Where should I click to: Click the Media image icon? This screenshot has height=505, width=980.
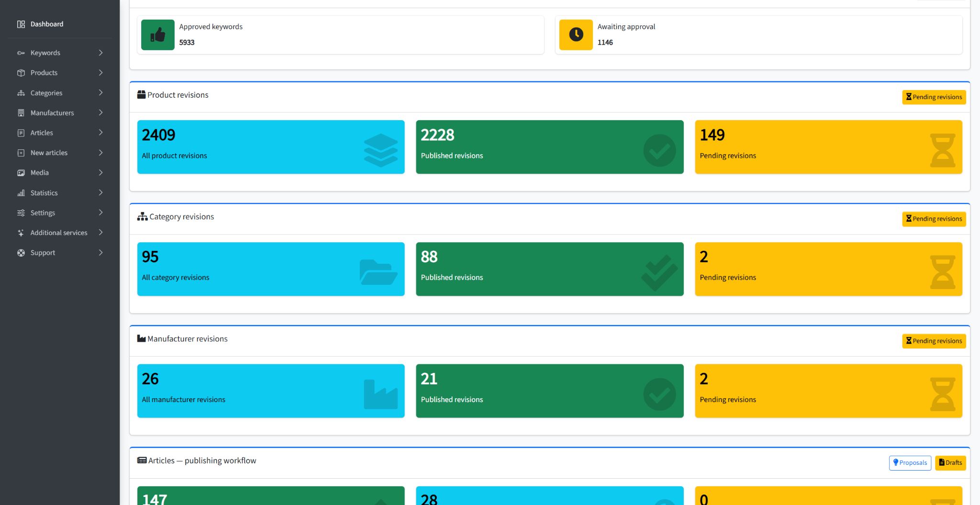click(21, 173)
